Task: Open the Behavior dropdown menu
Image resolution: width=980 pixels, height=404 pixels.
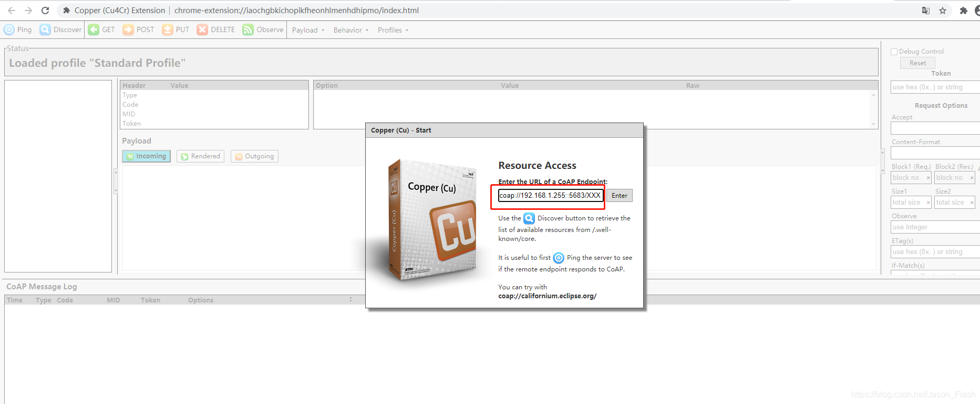Action: [x=351, y=30]
